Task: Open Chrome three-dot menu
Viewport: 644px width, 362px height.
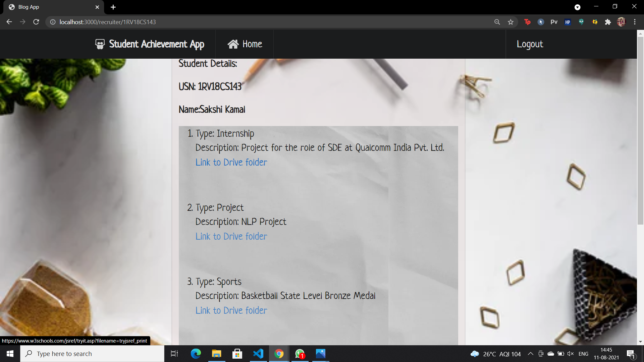Action: coord(635,22)
